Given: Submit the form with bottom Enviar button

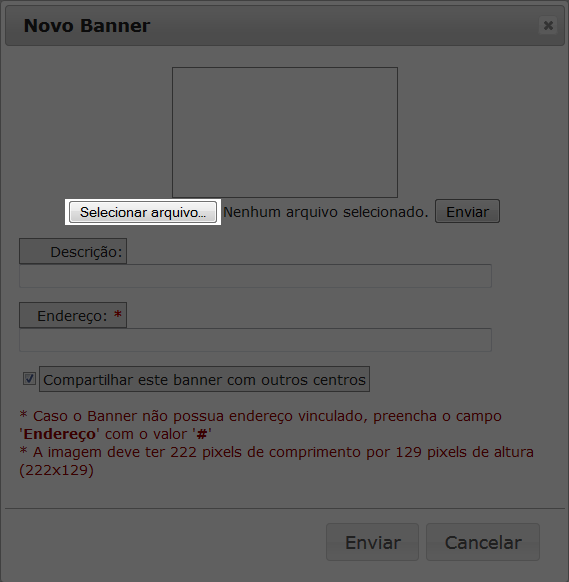Looking at the screenshot, I should coord(373,542).
